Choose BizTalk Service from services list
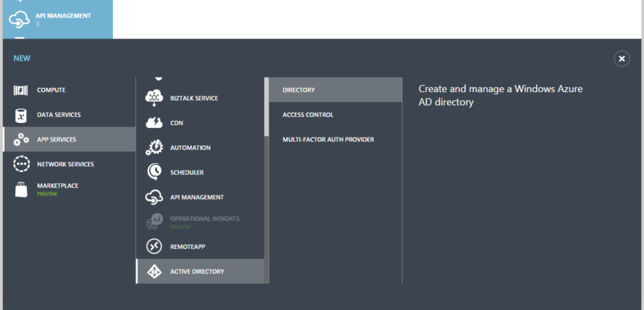 200,98
